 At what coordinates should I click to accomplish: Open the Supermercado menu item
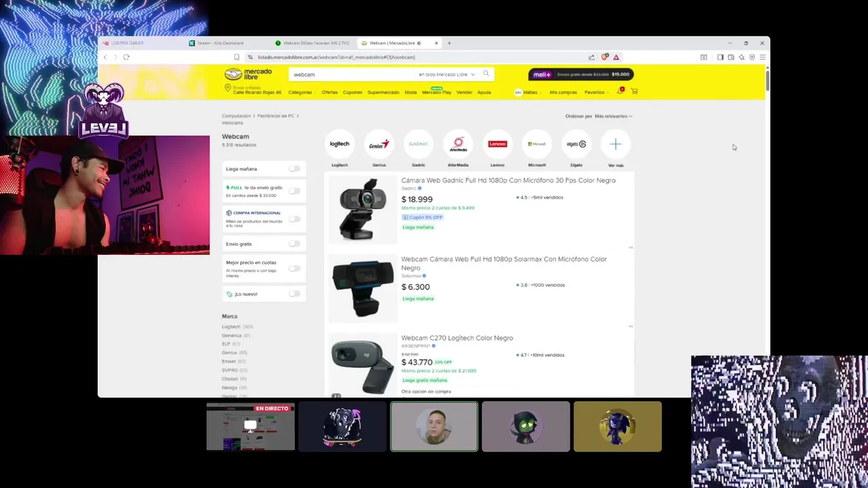tap(383, 92)
